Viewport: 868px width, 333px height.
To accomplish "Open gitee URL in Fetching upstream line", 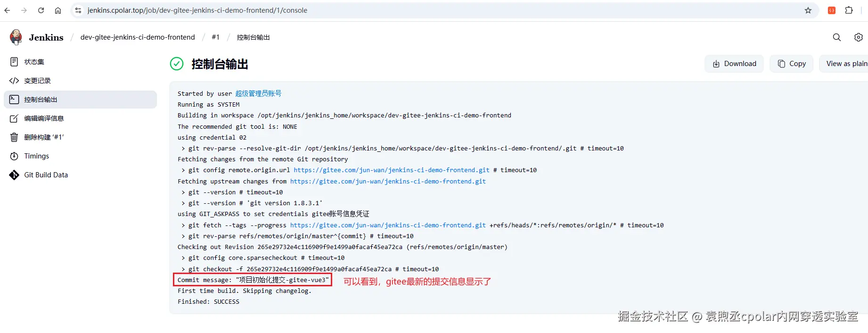I will [x=388, y=181].
